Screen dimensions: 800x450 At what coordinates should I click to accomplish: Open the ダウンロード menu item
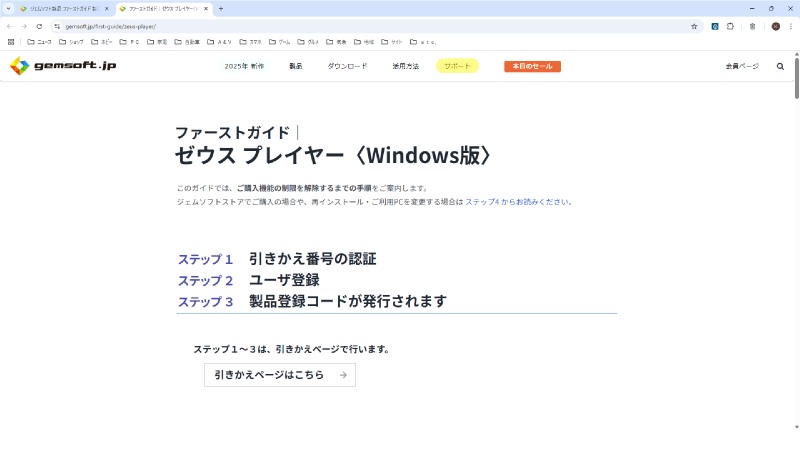click(347, 66)
